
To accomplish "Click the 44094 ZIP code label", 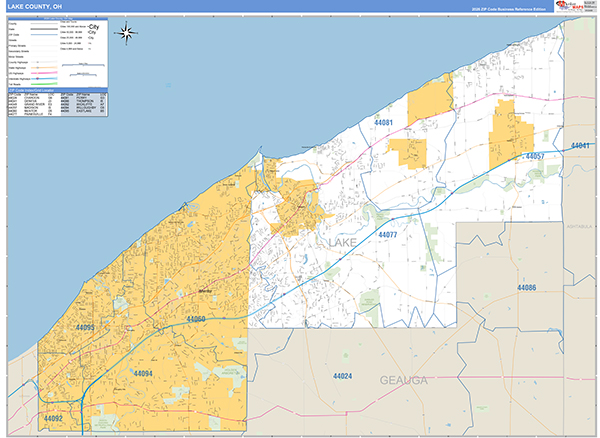I will point(143,372).
